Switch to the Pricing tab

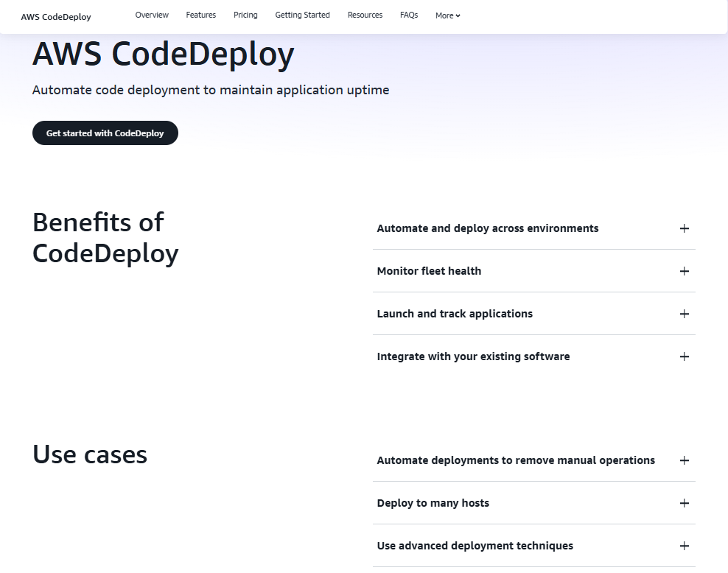(x=245, y=15)
